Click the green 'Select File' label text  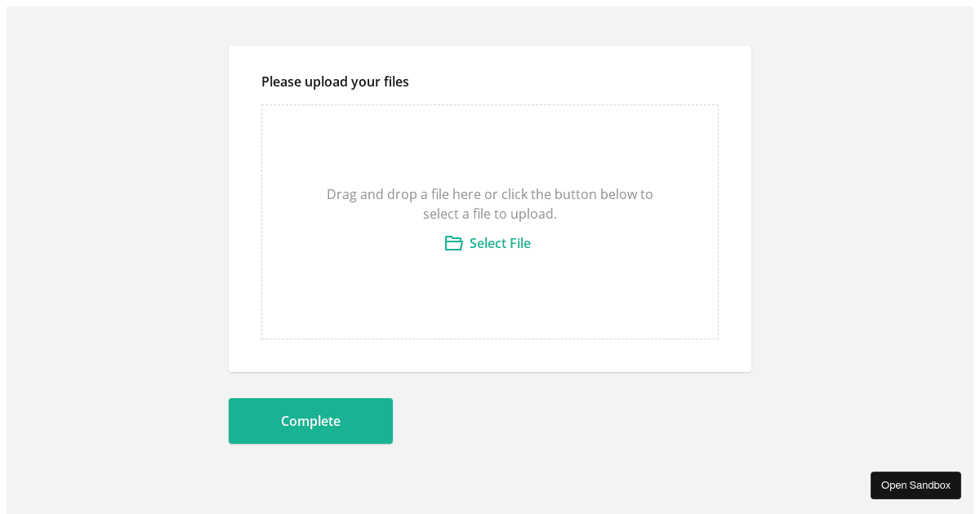500,243
